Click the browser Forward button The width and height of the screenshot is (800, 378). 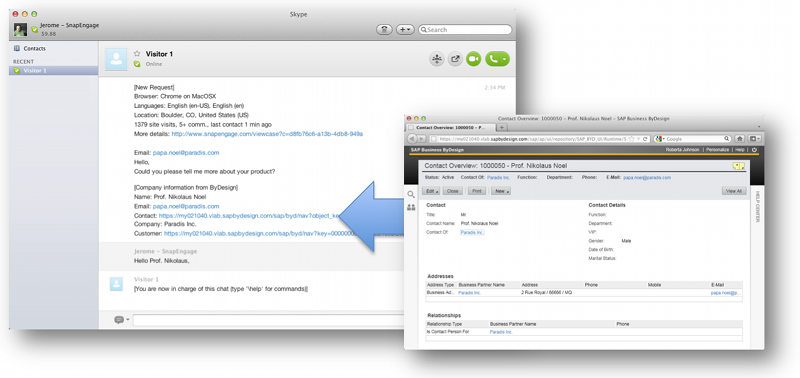tap(422, 139)
